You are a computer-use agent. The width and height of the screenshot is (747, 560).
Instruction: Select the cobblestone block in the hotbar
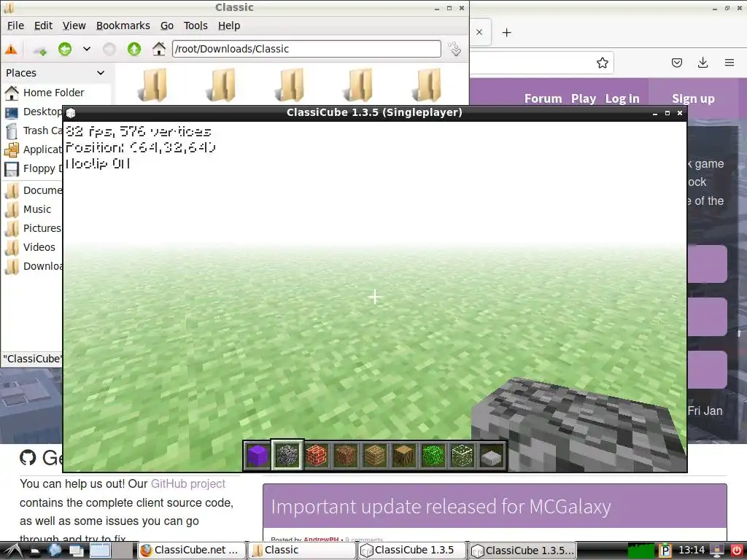[287, 455]
